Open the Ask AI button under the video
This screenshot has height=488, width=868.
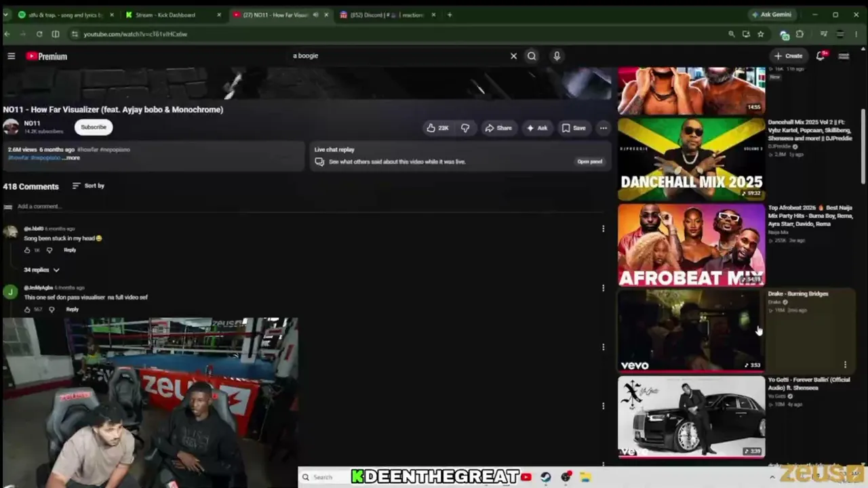pyautogui.click(x=536, y=128)
